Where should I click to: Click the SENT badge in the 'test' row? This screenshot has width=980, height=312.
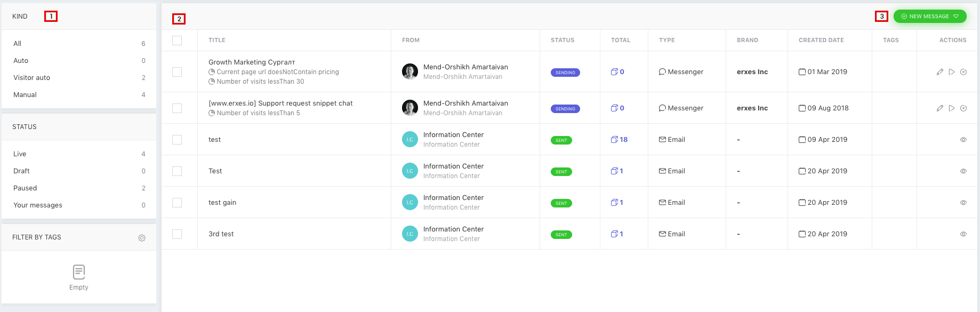(x=561, y=140)
